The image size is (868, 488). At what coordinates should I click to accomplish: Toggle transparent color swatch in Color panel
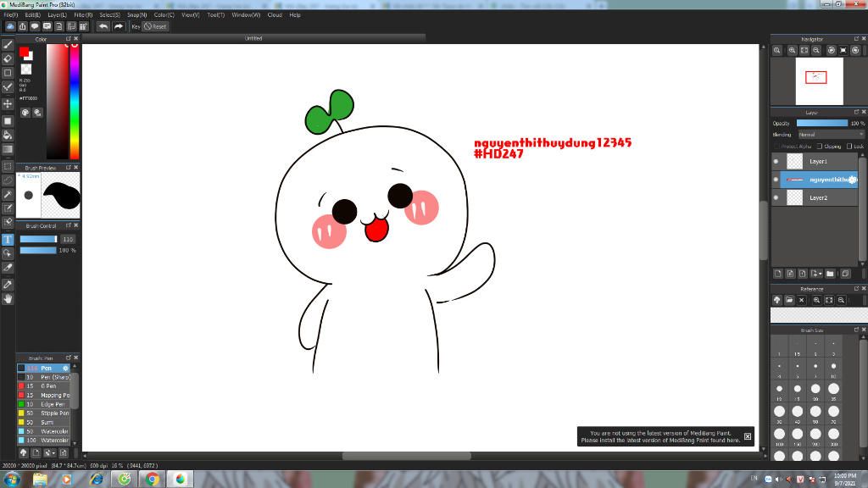tap(26, 69)
